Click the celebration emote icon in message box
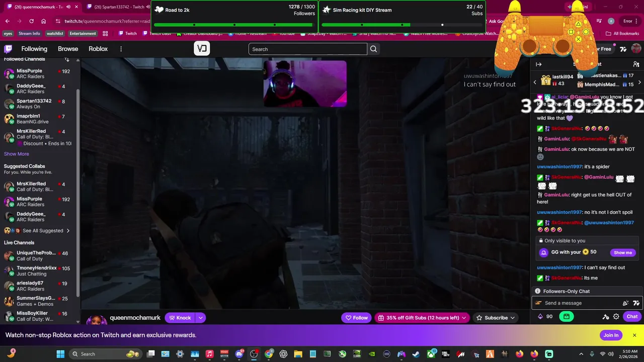 [625, 303]
